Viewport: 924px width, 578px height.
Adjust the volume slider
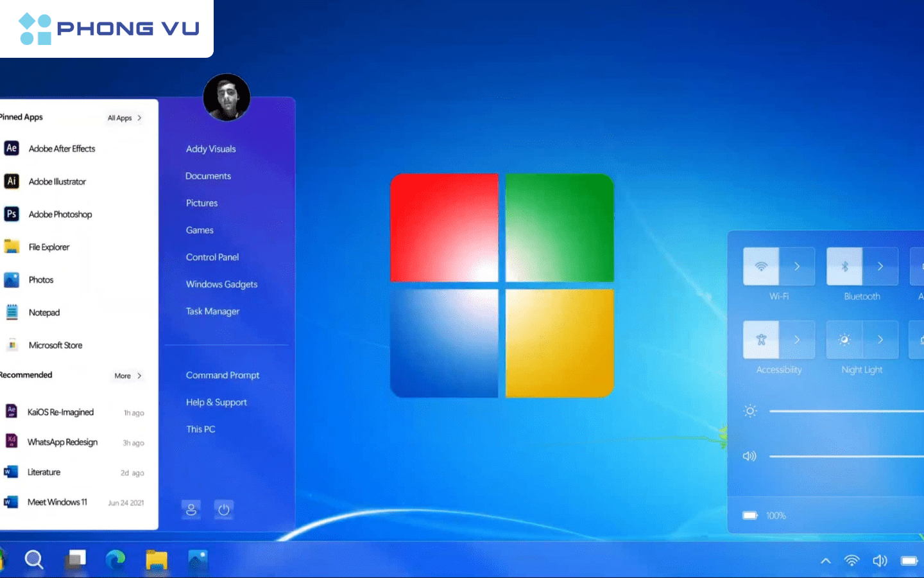(x=846, y=456)
